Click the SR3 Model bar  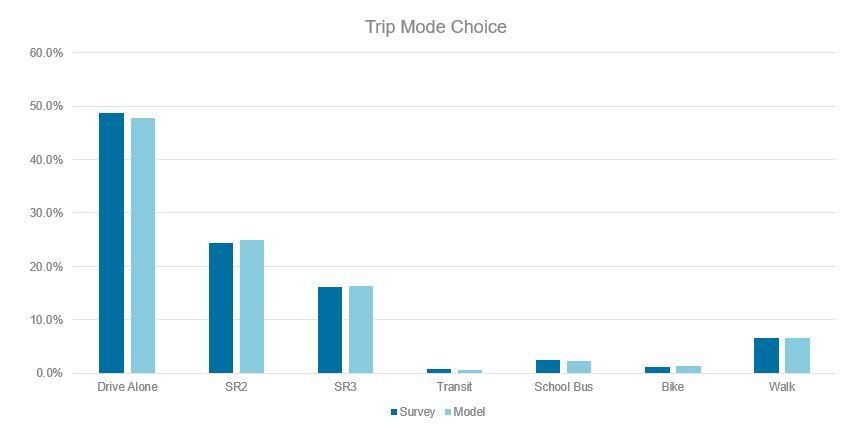point(361,330)
